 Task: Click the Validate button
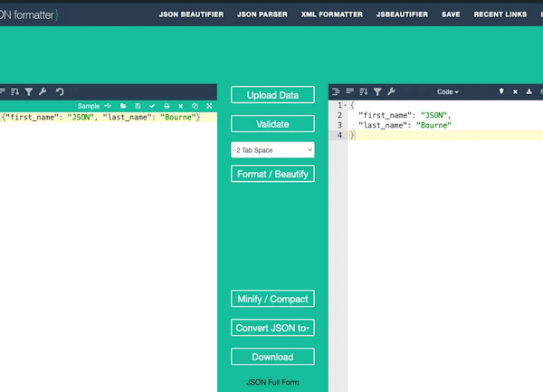coord(272,124)
